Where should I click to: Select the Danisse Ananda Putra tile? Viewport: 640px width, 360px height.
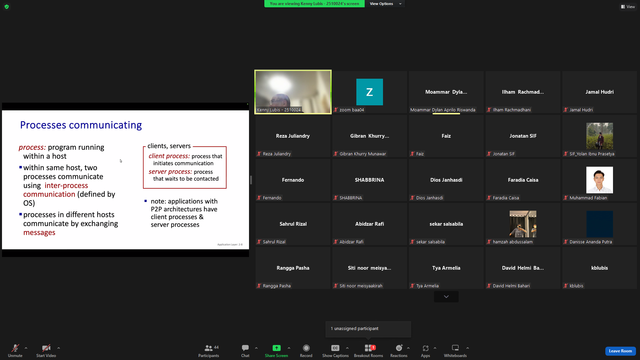tap(599, 224)
